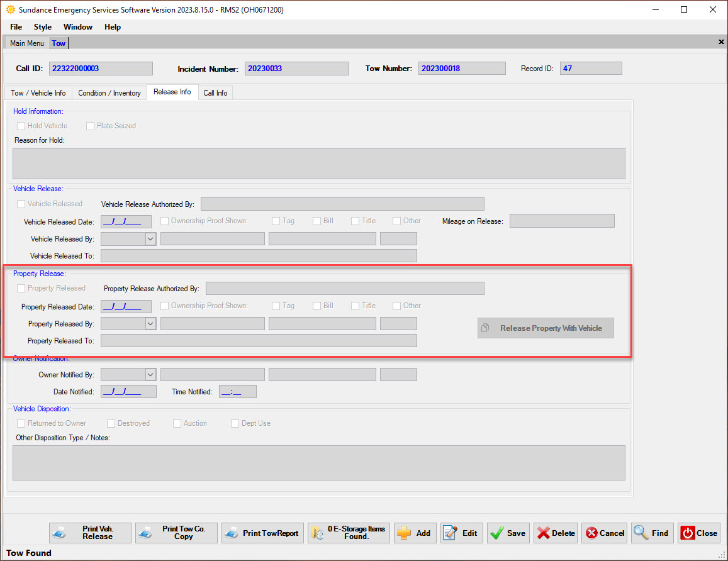This screenshot has width=728, height=561.
Task: Click the red Cancel circle icon
Action: click(591, 533)
